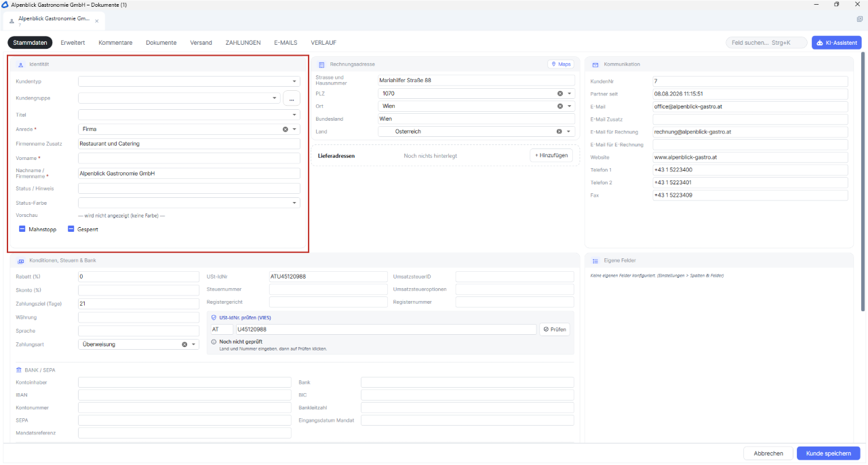Open the Versand tab
This screenshot has height=465, width=868.
click(201, 43)
